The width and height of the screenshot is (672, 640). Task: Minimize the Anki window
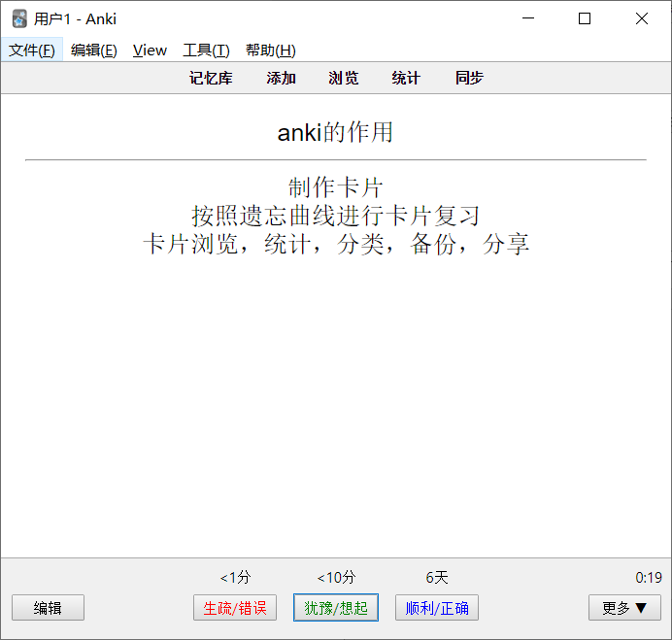[x=528, y=18]
